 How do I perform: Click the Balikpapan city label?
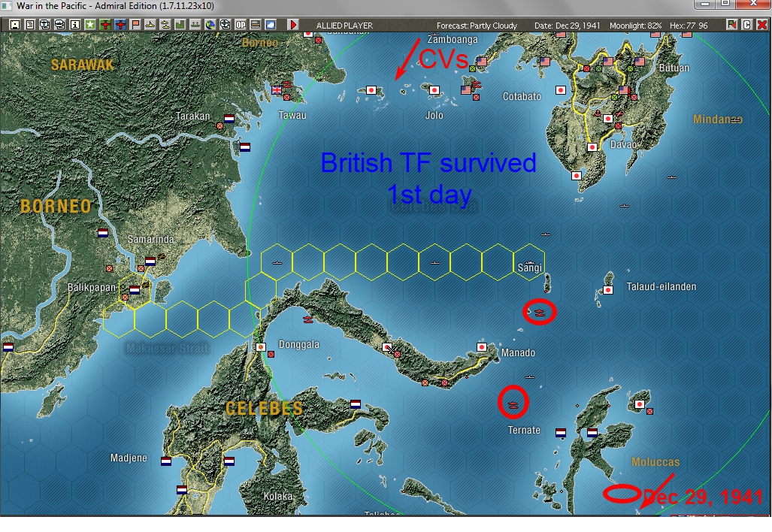[92, 287]
